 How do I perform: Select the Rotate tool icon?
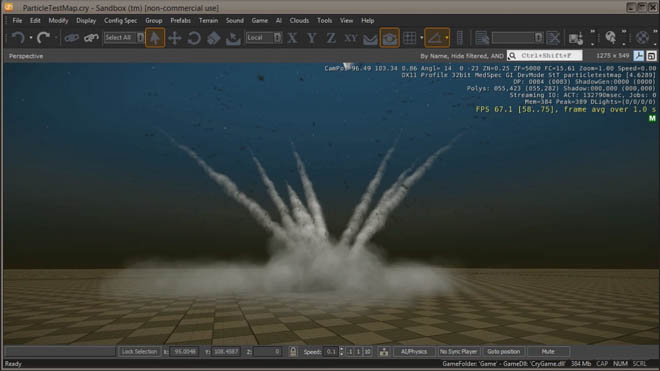[x=194, y=38]
